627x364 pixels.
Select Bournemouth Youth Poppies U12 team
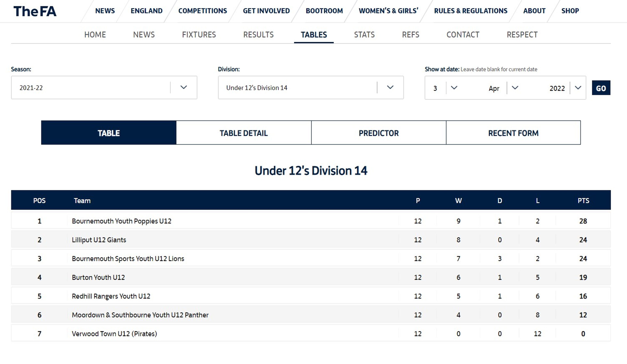pos(121,221)
